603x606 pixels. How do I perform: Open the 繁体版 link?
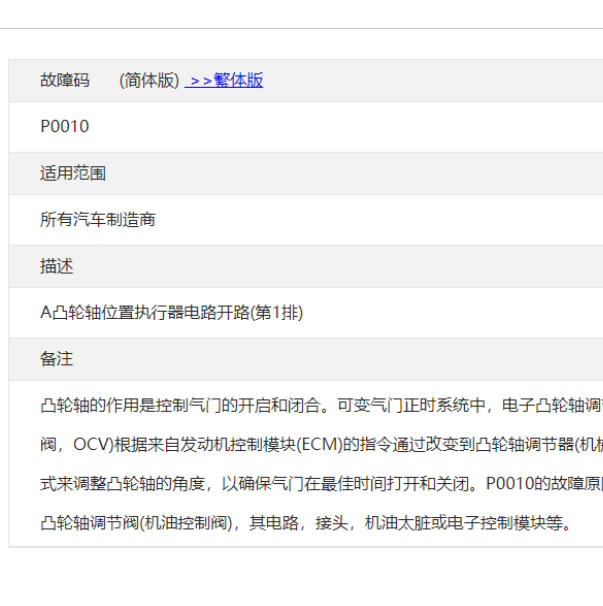(x=224, y=80)
